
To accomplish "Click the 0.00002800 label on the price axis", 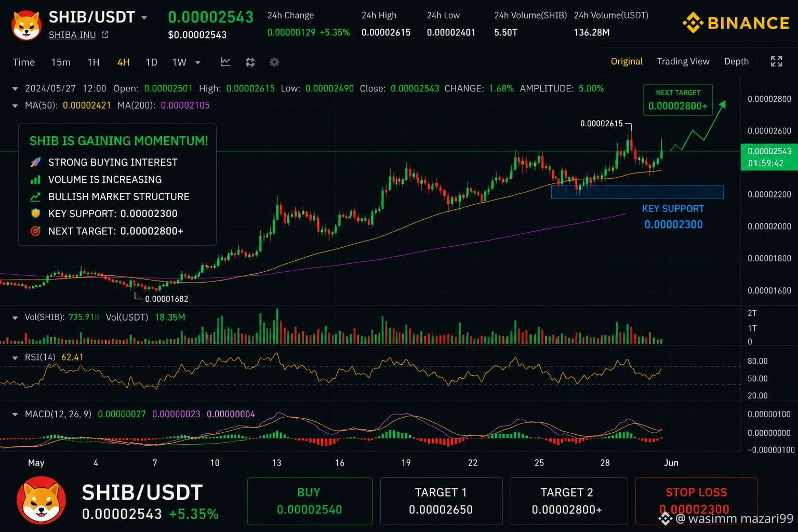I will tap(769, 99).
